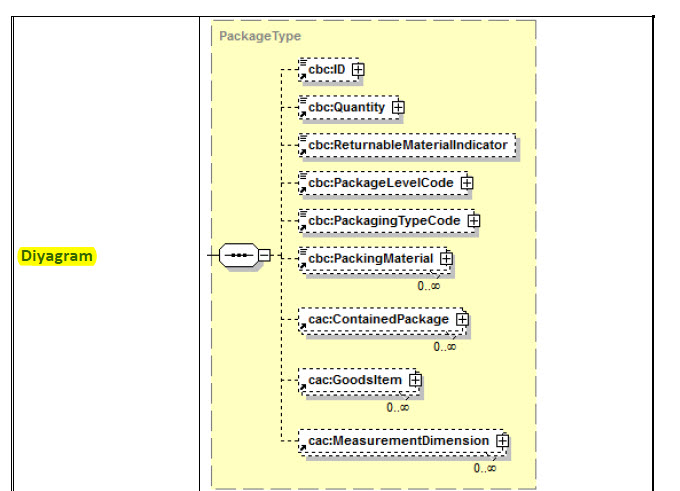Click the cac:GoodsItem element label
Screen dimensions: 680x491
355,380
